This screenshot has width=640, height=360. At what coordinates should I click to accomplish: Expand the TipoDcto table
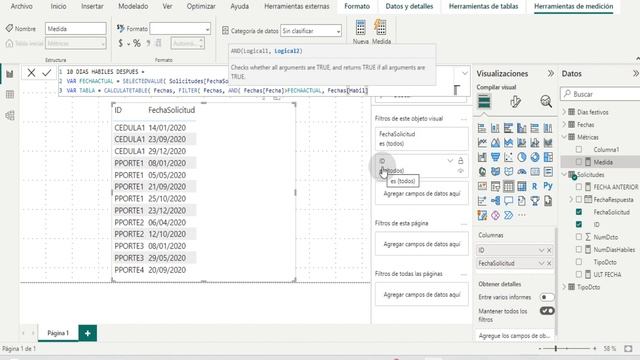(564, 287)
